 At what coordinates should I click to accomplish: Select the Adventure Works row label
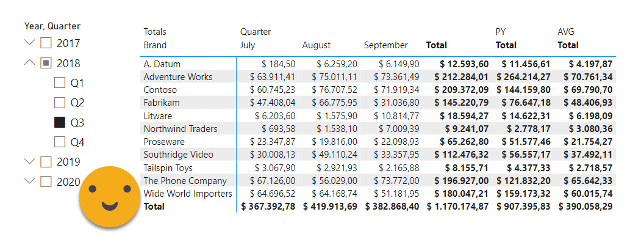tap(178, 77)
